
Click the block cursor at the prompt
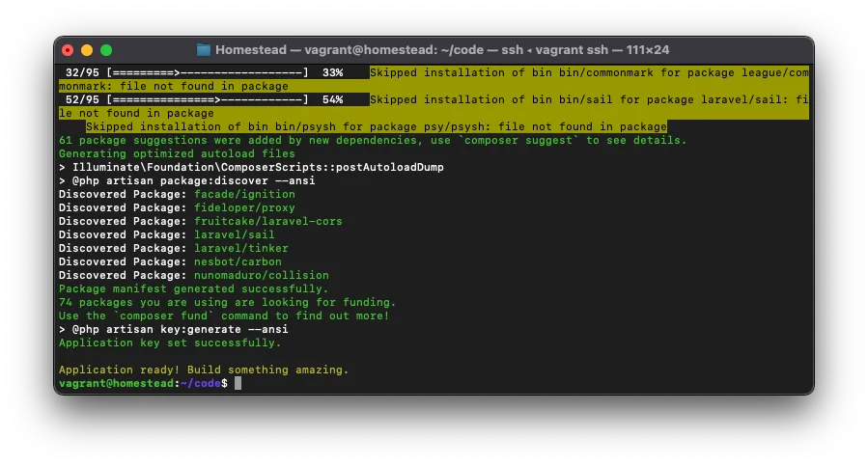pos(238,384)
